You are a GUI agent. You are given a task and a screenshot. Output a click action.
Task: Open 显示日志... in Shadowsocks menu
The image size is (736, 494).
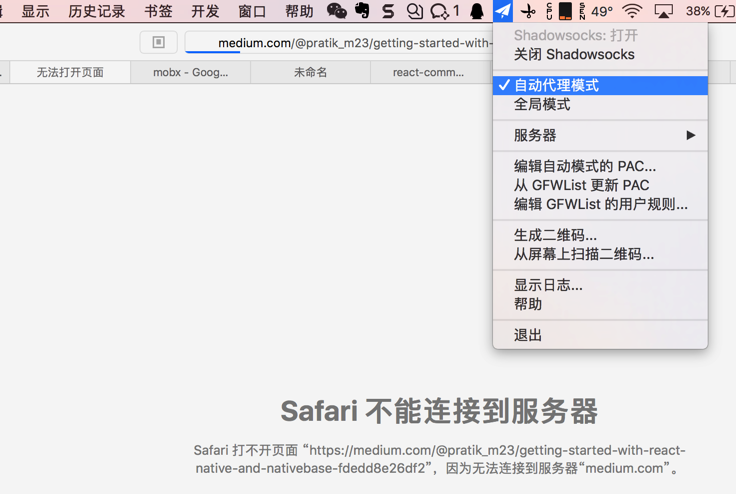pyautogui.click(x=600, y=285)
